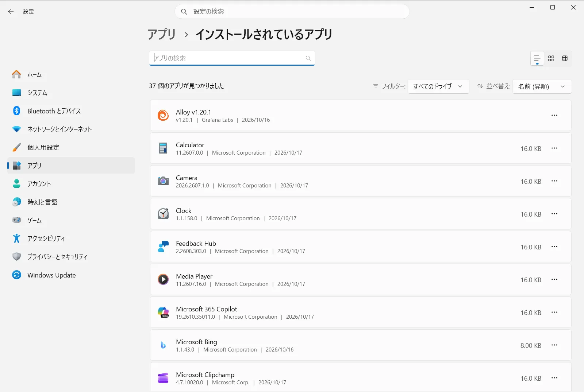Screen dimensions: 584x392
Task: Click the Feedback Hub app icon
Action: click(x=163, y=247)
